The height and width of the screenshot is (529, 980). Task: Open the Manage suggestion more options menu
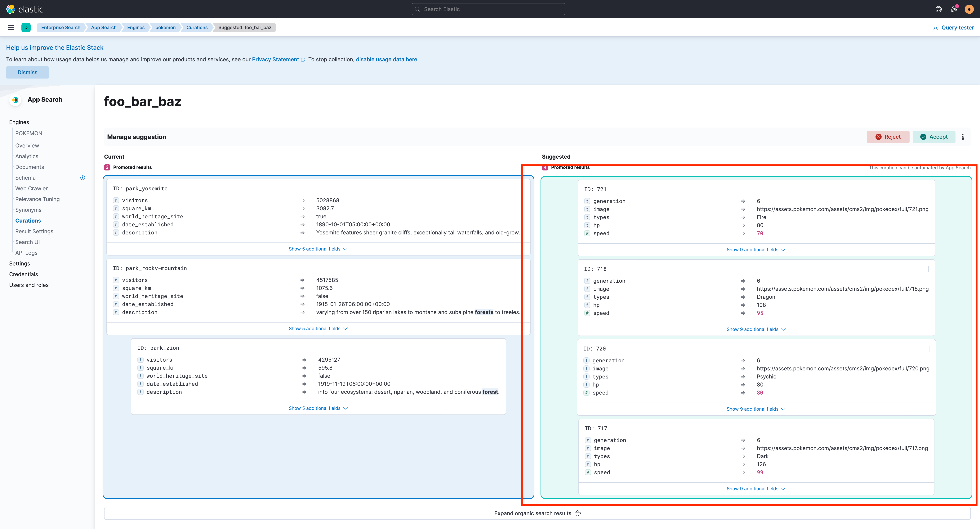point(963,137)
